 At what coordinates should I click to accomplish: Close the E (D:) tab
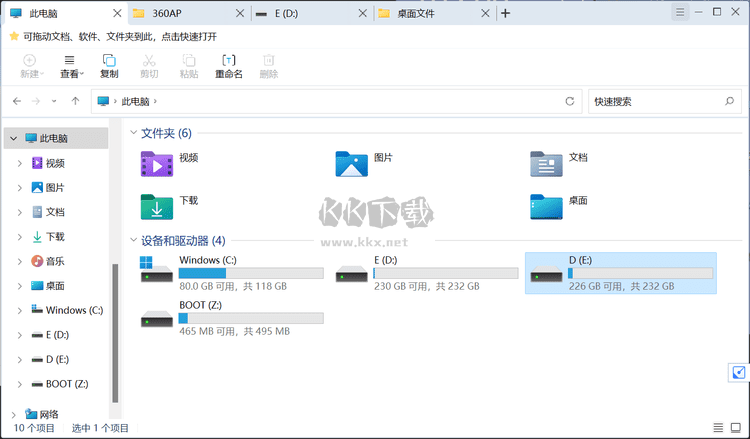pos(363,13)
